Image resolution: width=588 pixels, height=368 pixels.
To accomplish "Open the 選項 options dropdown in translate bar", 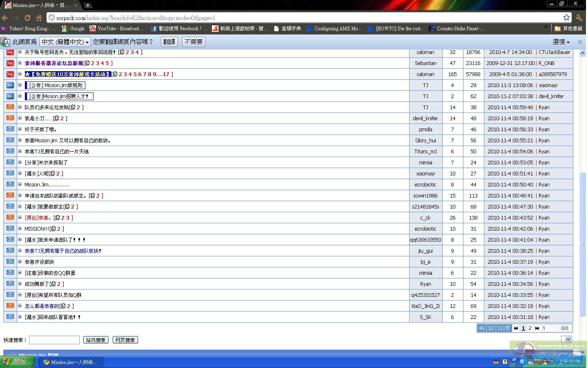I will [x=561, y=42].
